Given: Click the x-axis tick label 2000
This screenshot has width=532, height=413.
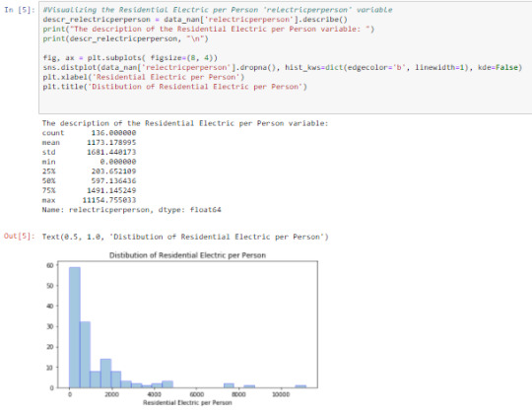Looking at the screenshot, I should point(111,394).
